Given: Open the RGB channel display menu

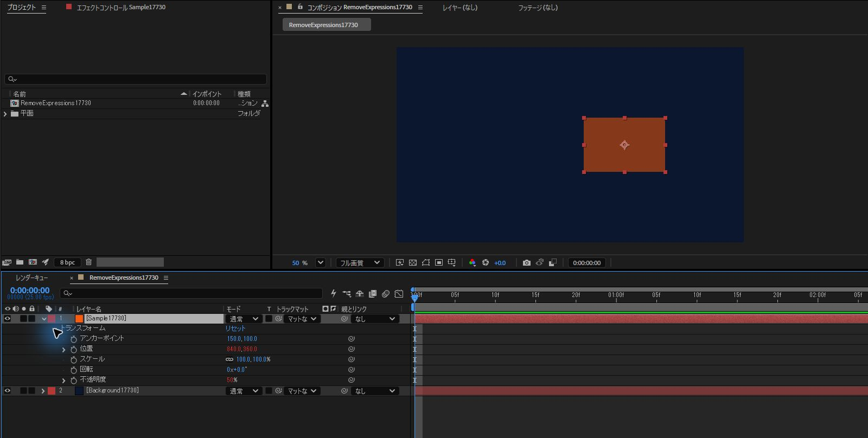Looking at the screenshot, I should (x=473, y=263).
